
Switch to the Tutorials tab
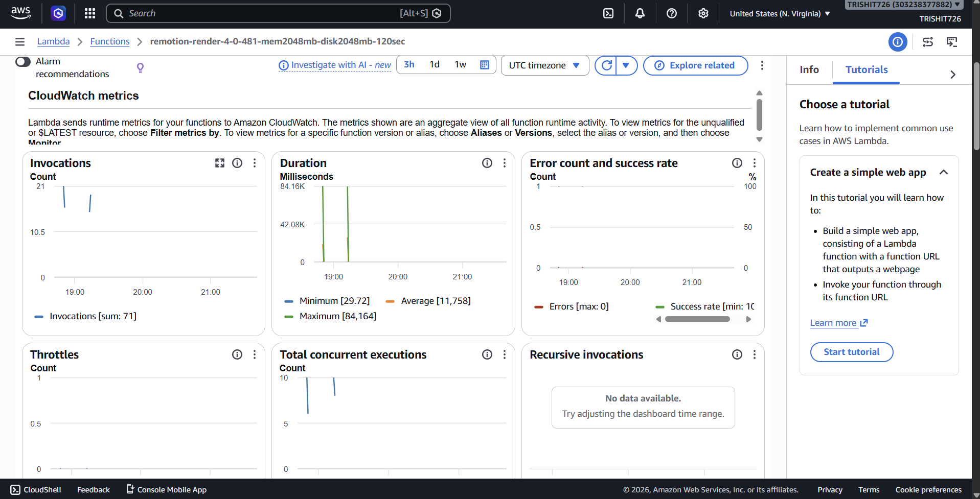pos(867,70)
